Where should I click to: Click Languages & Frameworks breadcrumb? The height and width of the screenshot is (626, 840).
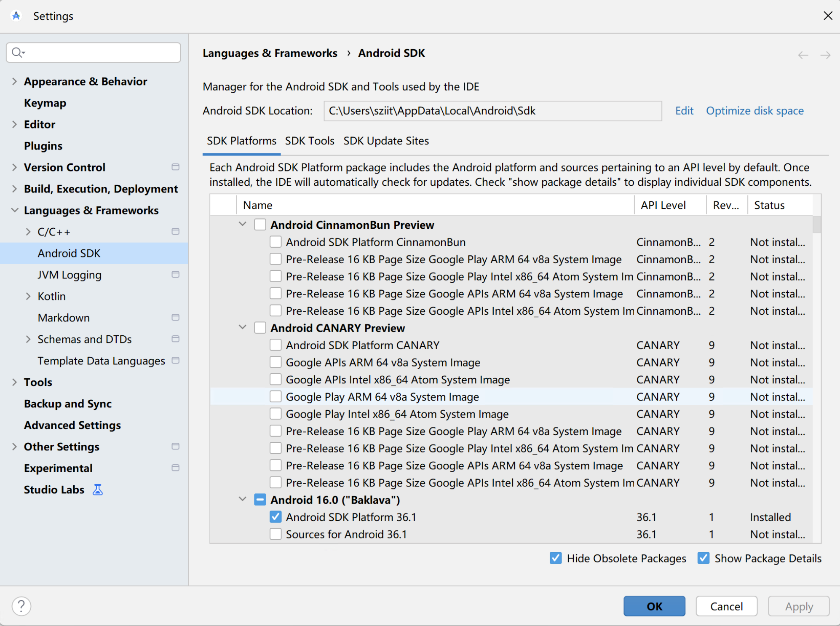point(270,53)
